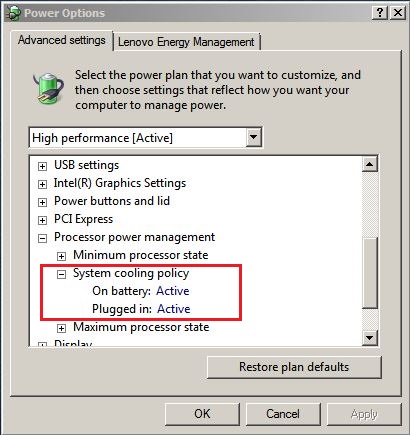The width and height of the screenshot is (410, 435).
Task: Click the settings list scroll down arrow
Action: coord(370,338)
